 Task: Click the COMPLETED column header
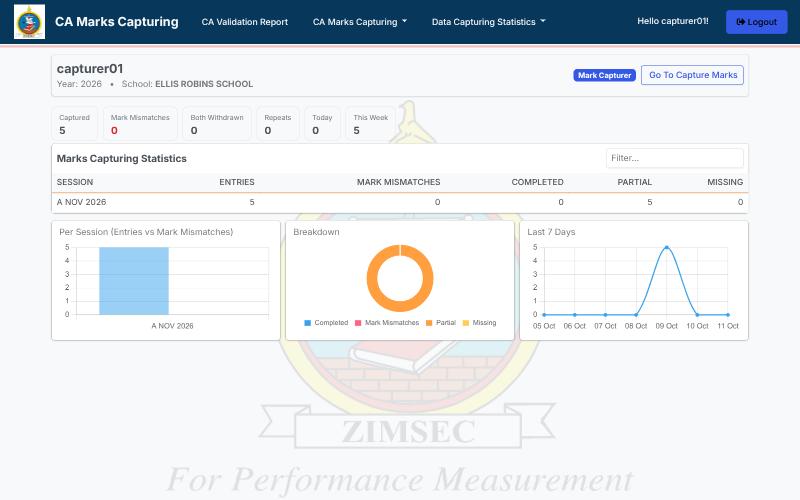pos(537,182)
